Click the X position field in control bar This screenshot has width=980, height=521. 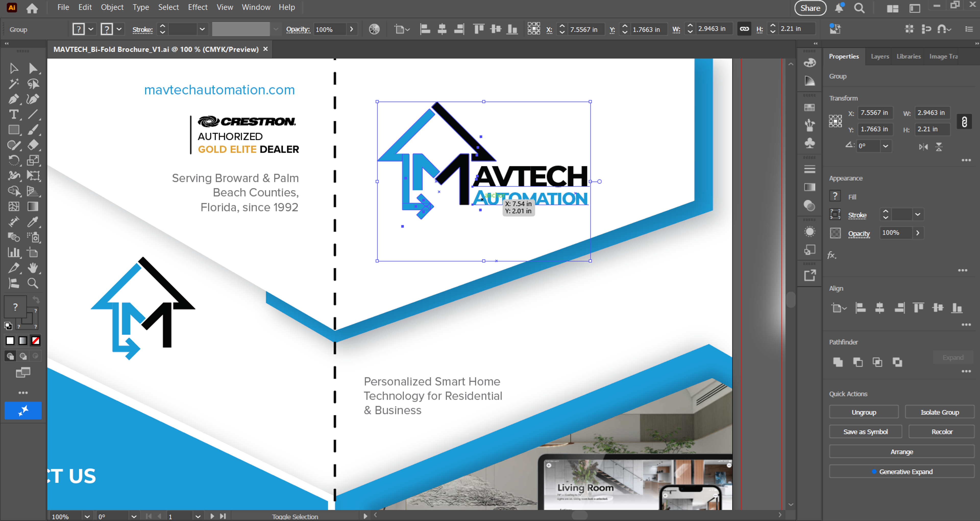pyautogui.click(x=586, y=29)
